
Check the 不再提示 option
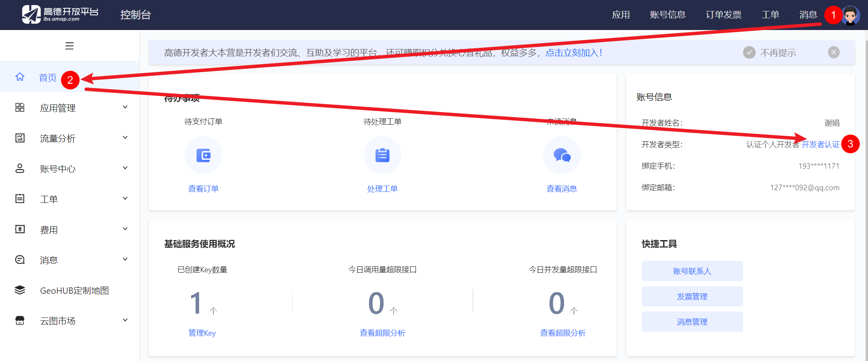click(x=749, y=52)
